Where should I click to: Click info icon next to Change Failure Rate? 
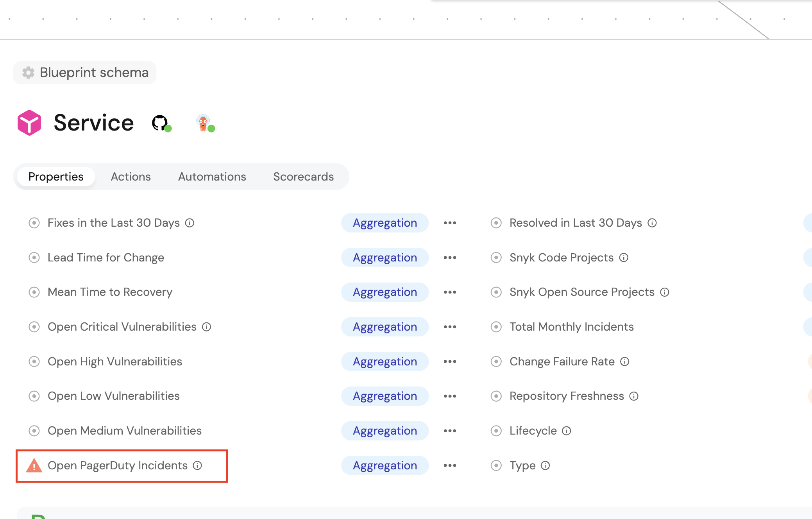(625, 362)
